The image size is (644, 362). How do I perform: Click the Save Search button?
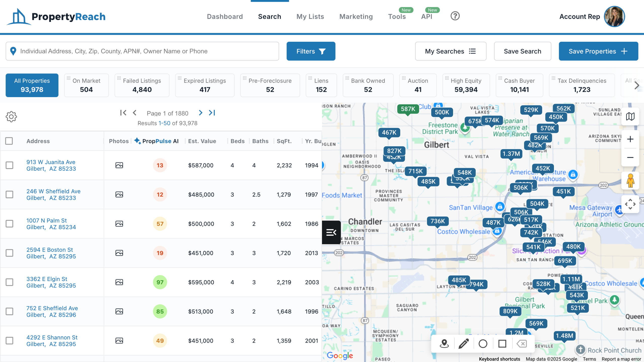pos(522,51)
